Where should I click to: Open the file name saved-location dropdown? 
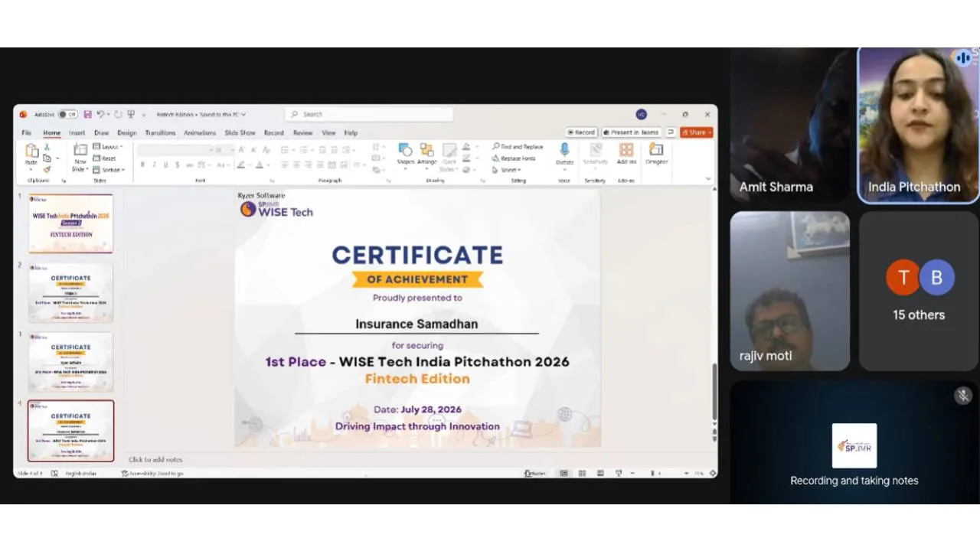(243, 115)
